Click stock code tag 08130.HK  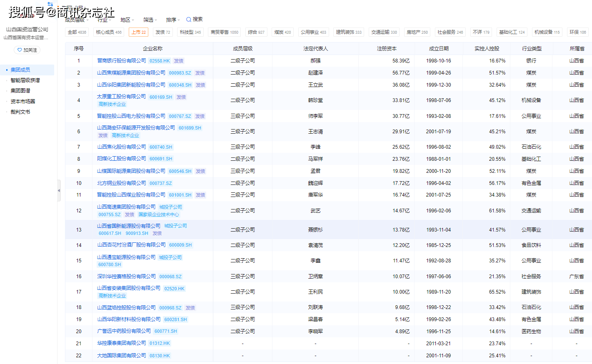coord(160,356)
